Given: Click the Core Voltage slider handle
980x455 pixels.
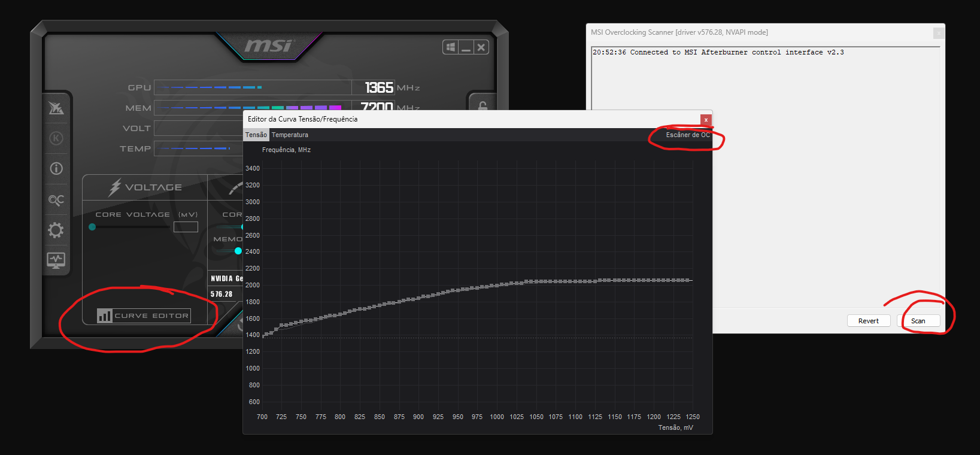Looking at the screenshot, I should point(92,227).
